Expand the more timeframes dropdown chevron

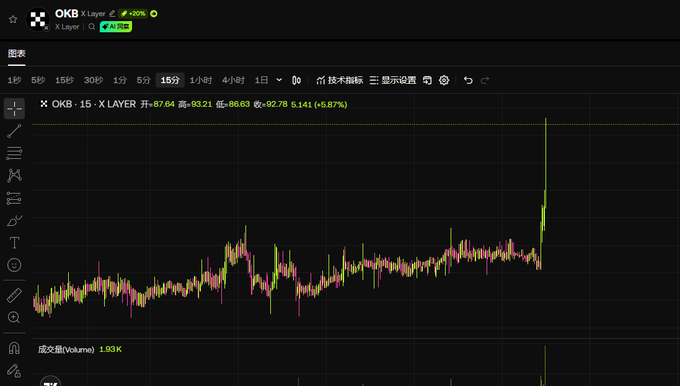click(x=279, y=80)
